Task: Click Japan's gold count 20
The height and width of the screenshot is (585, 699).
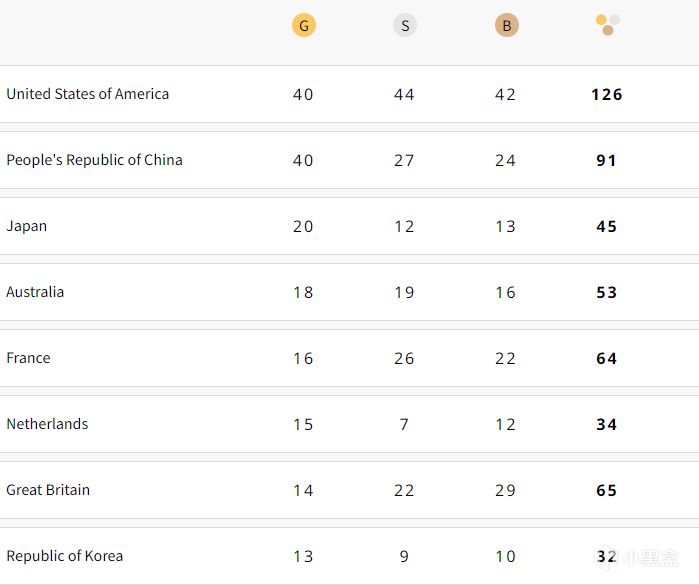Action: pyautogui.click(x=303, y=227)
